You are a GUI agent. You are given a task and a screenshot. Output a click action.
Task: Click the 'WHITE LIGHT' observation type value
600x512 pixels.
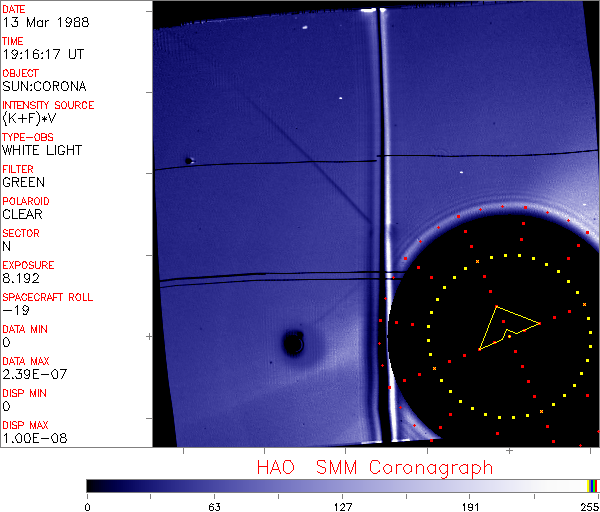click(42, 151)
